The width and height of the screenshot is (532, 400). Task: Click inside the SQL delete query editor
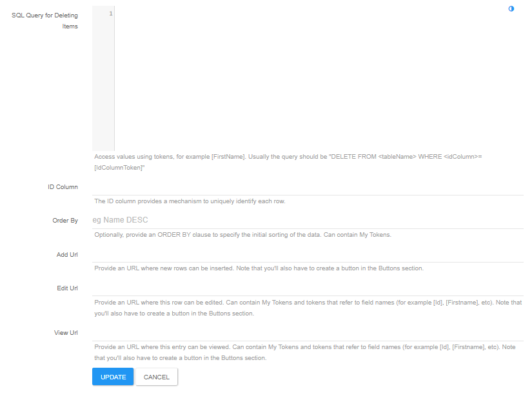click(x=319, y=78)
